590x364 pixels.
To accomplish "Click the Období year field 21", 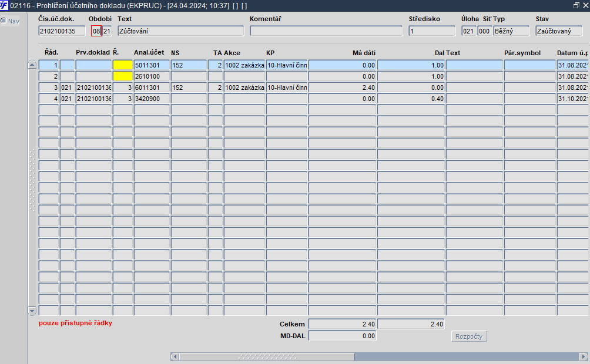I will click(x=107, y=31).
